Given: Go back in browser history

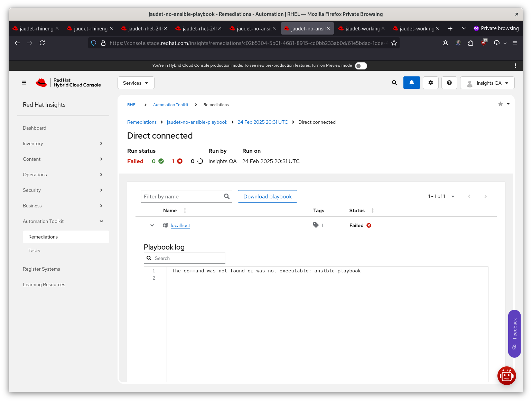Looking at the screenshot, I should [x=17, y=43].
